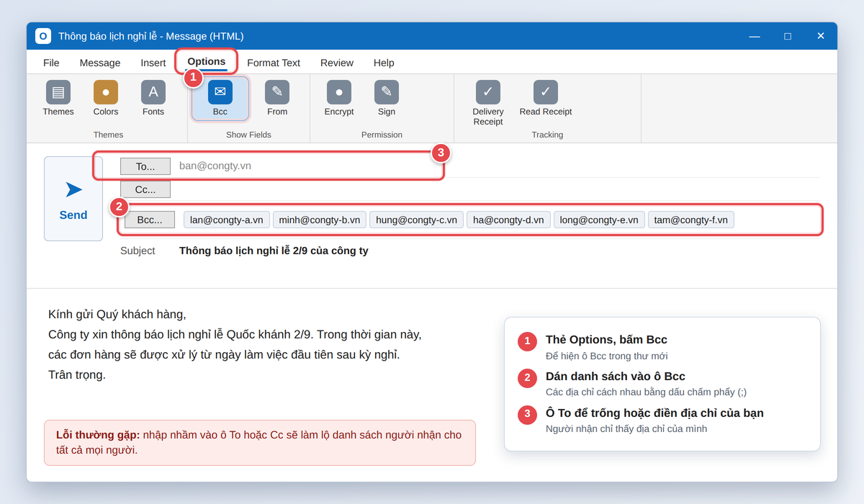Select recipient ha@congty-d.vn chip
The image size is (864, 504).
tap(508, 220)
